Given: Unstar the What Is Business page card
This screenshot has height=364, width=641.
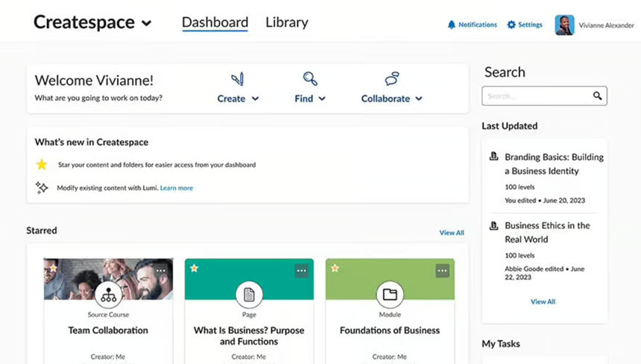Looking at the screenshot, I should tap(195, 268).
